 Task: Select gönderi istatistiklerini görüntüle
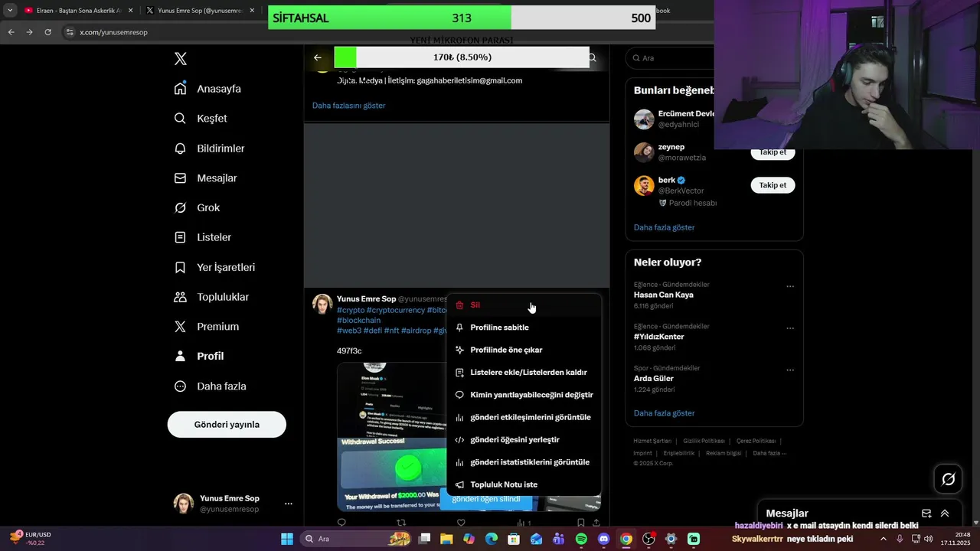[524, 462]
